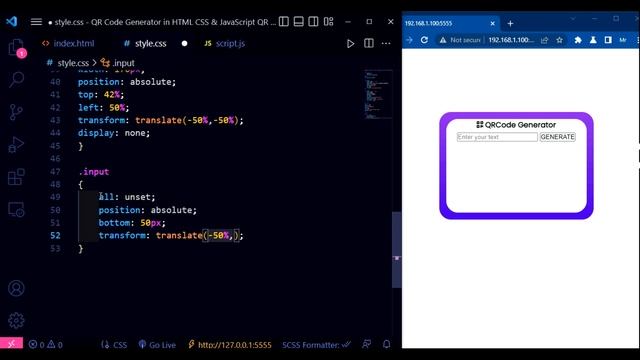Open the Extensions view
This screenshot has width=640, height=360.
pos(16,177)
